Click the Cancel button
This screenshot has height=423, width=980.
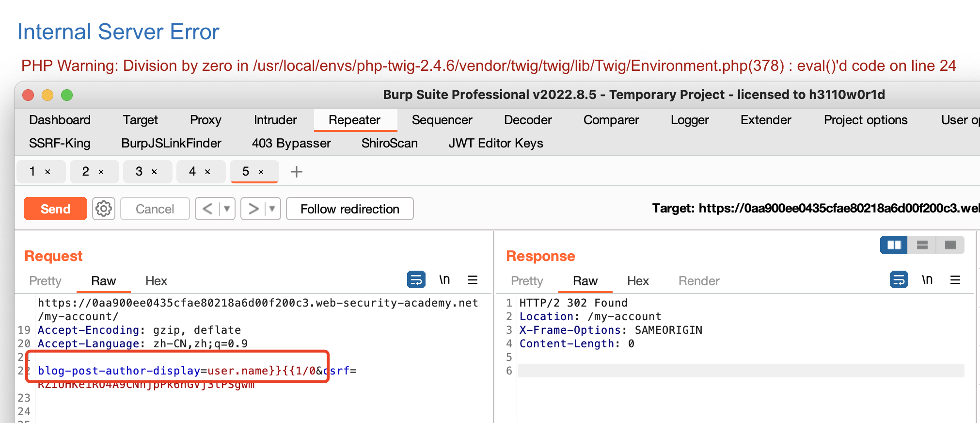155,209
